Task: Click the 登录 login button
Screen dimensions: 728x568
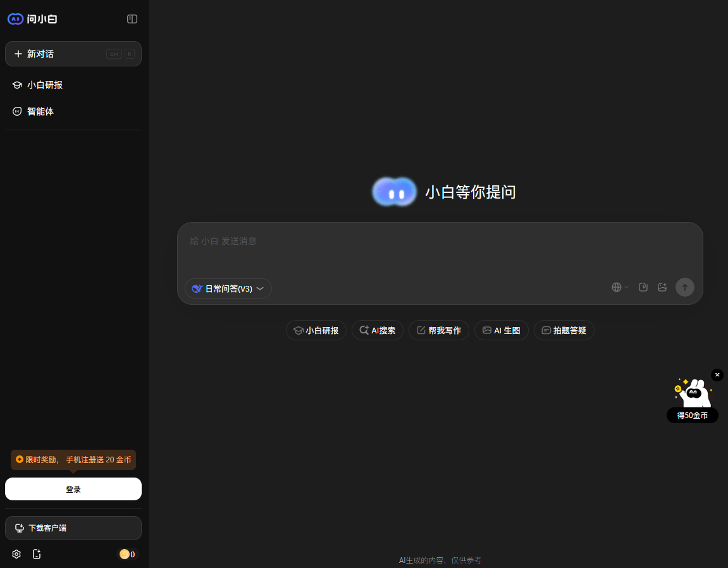Action: coord(73,489)
